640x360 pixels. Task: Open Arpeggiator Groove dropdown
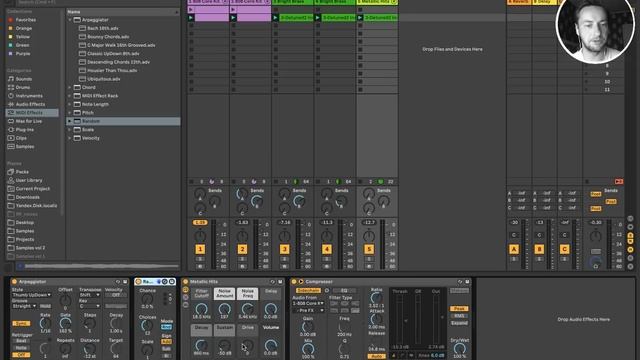click(x=24, y=306)
